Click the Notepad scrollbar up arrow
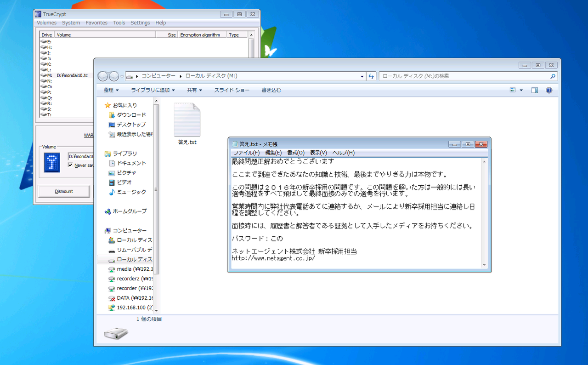Viewport: 588px width, 365px height. (484, 162)
